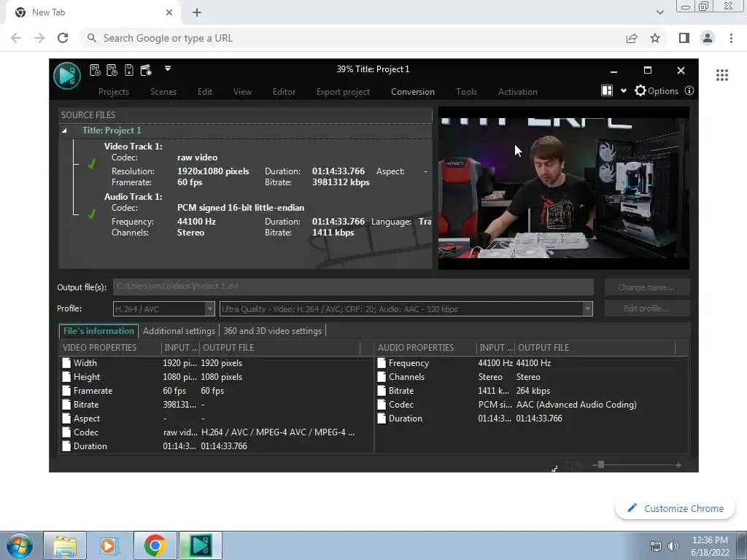The image size is (747, 560).
Task: Click the layout style icon
Action: click(607, 90)
